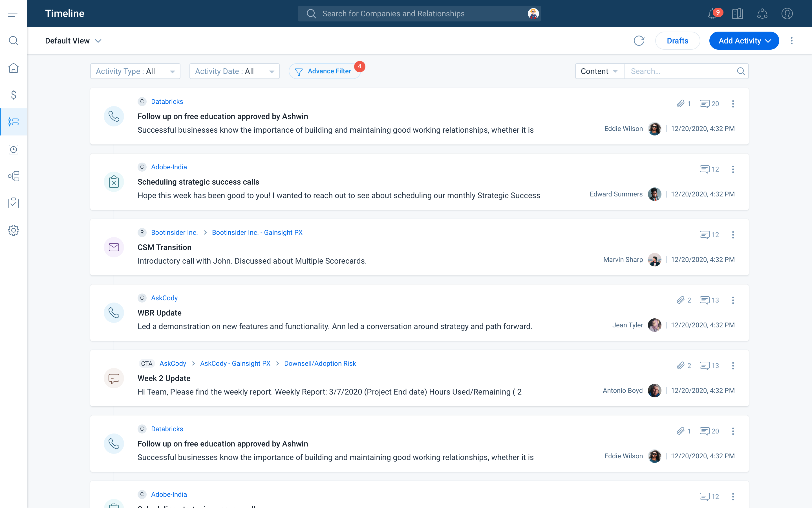This screenshot has width=812, height=508.
Task: View attachments on Week 2 Update activity
Action: coord(683,366)
